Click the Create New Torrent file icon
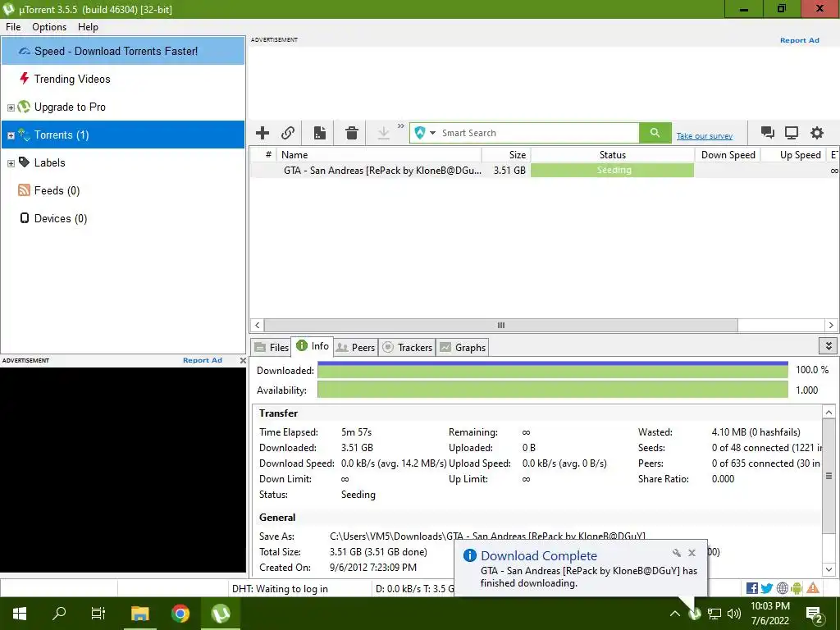The height and width of the screenshot is (630, 840). [320, 133]
